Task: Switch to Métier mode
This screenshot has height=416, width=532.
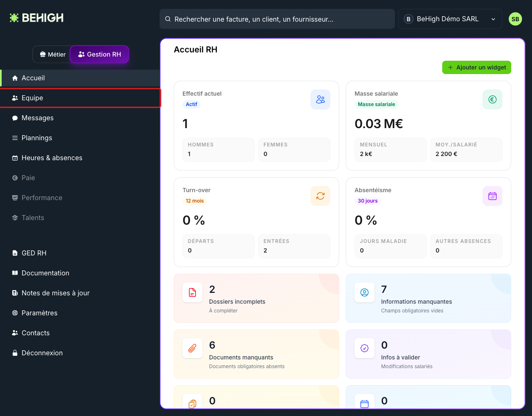Action: coord(52,54)
